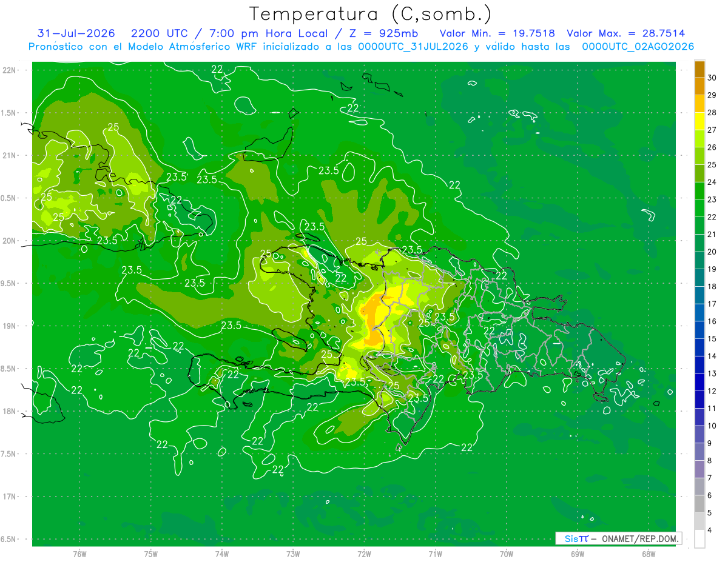Image resolution: width=728 pixels, height=562 pixels.
Task: Click legend value '10' on colorbar
Action: tap(712, 426)
